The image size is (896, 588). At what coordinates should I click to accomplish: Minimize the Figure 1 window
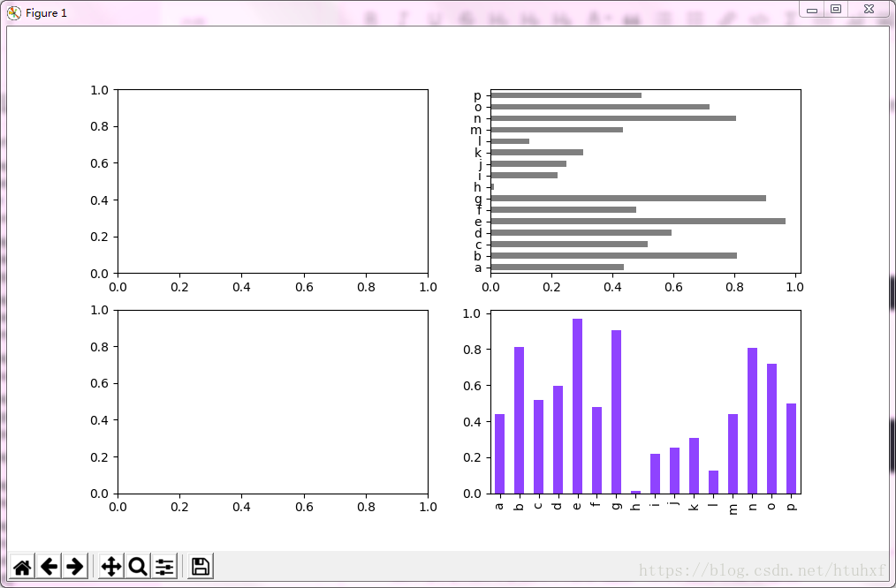tap(811, 9)
